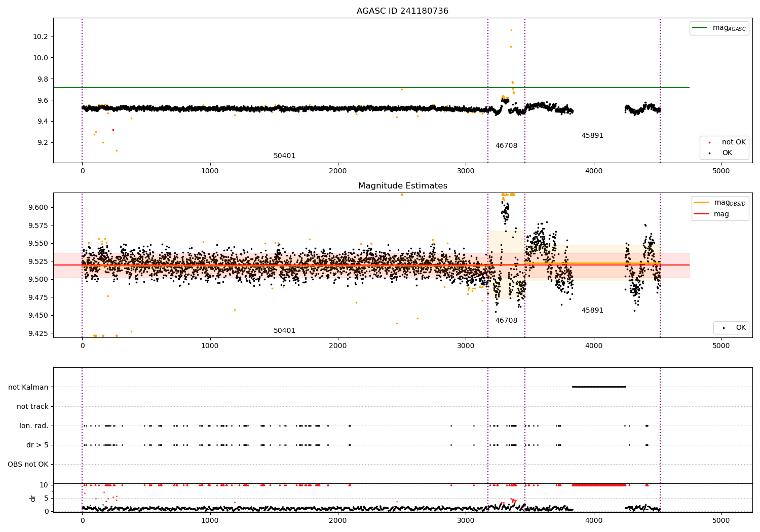Click the 'not OK' legend entry
760x532 pixels.
tap(724, 142)
